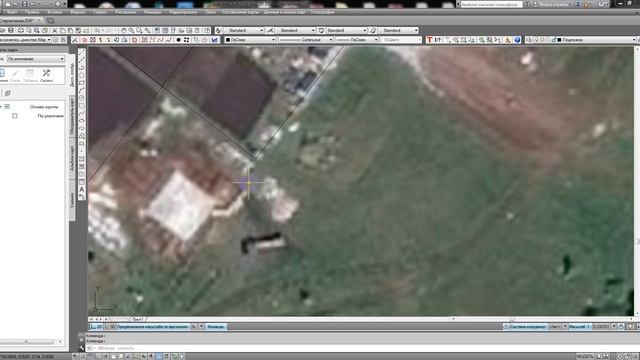Click the red T text icon in toolbar
The image size is (640, 360).
pos(429,40)
